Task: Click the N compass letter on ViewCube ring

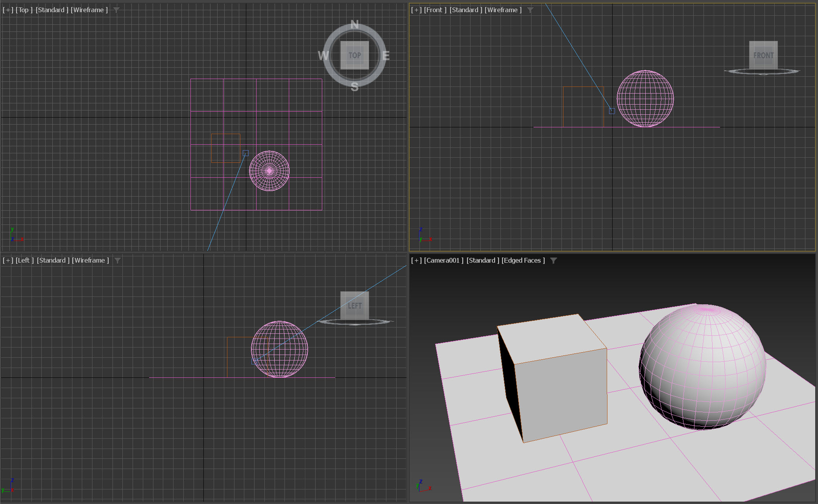Action: point(355,25)
